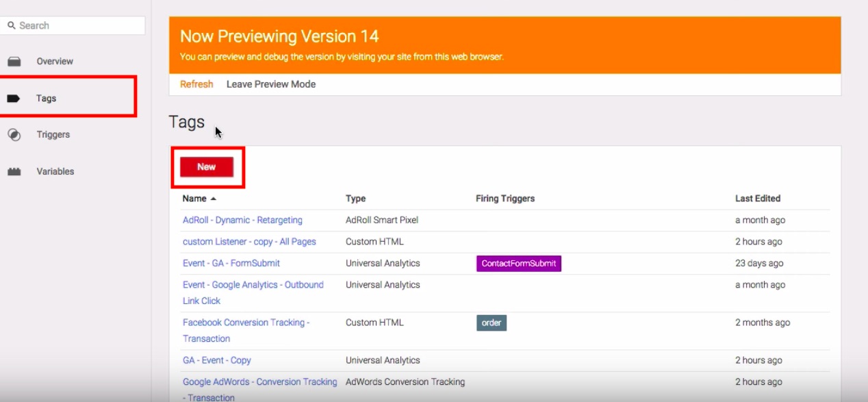Click "Universal Analytics" in the Outbound Link row

coord(383,285)
